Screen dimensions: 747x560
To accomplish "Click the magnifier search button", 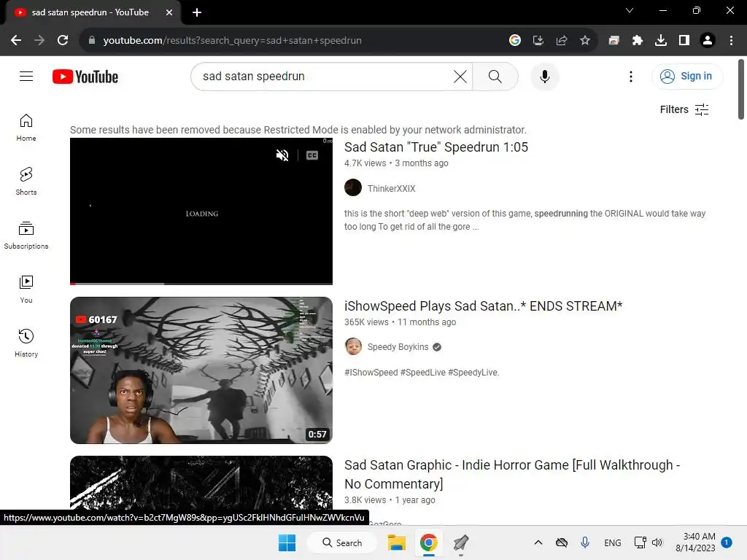I will point(495,76).
